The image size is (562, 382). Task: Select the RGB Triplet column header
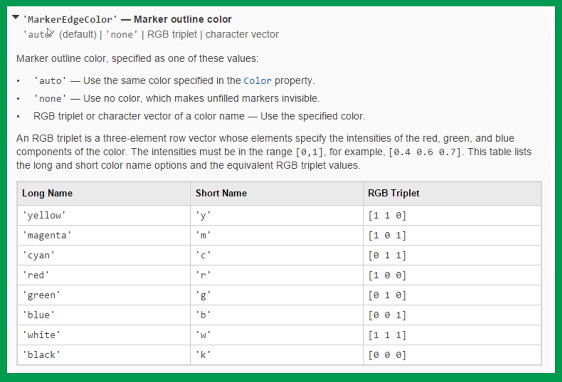[x=394, y=193]
